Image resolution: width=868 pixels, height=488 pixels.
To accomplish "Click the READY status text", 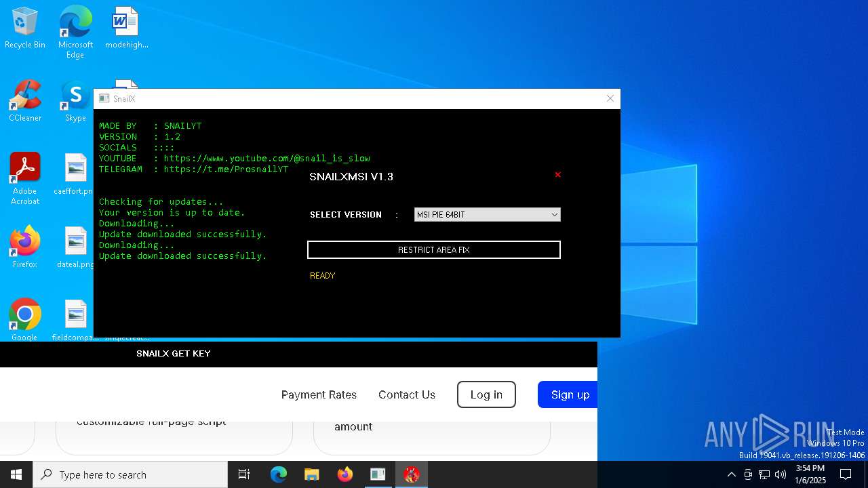I will pos(323,276).
